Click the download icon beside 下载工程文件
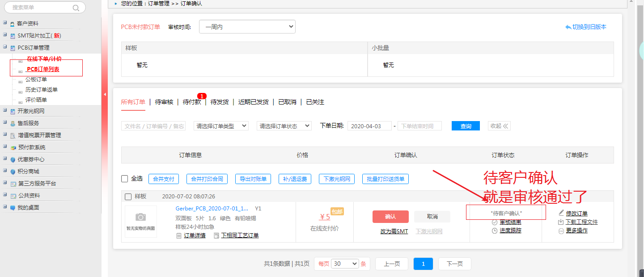 tap(561, 222)
